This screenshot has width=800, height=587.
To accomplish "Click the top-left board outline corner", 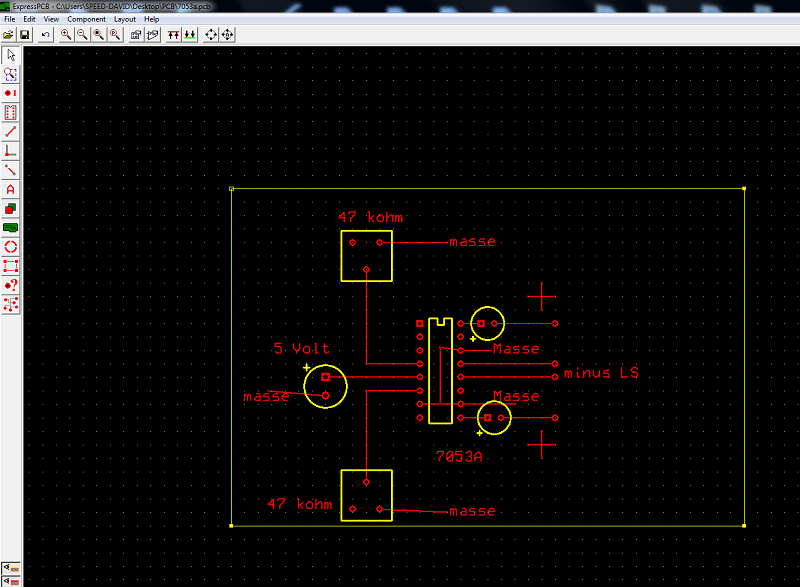I will (232, 189).
